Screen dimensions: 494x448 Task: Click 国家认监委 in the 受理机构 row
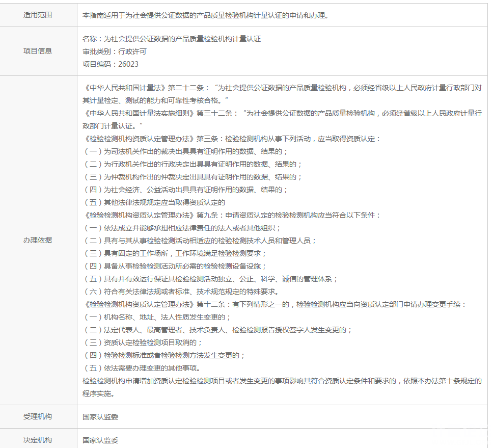(x=100, y=417)
